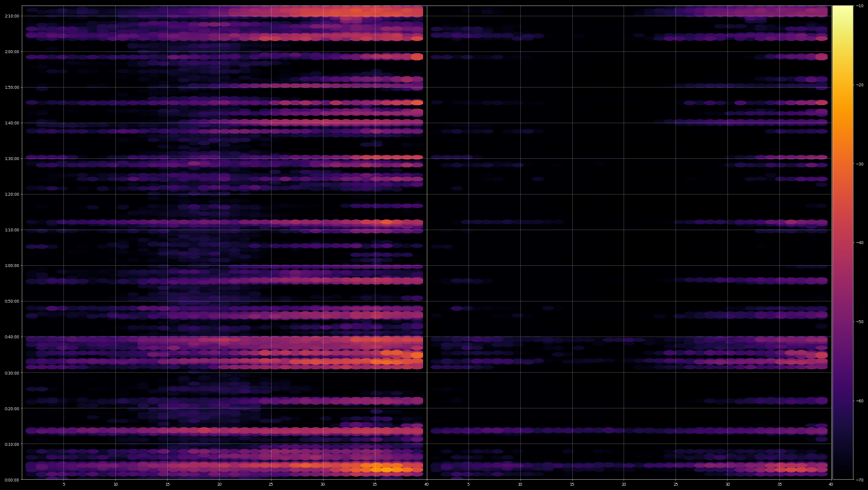Click x-axis tick 25 under right heatmap
The height and width of the screenshot is (490, 868).
click(x=675, y=485)
